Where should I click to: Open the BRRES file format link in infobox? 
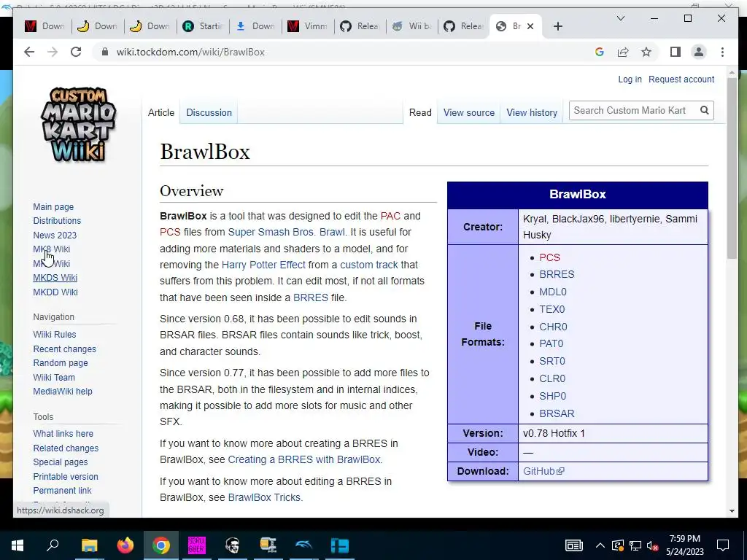(x=557, y=274)
